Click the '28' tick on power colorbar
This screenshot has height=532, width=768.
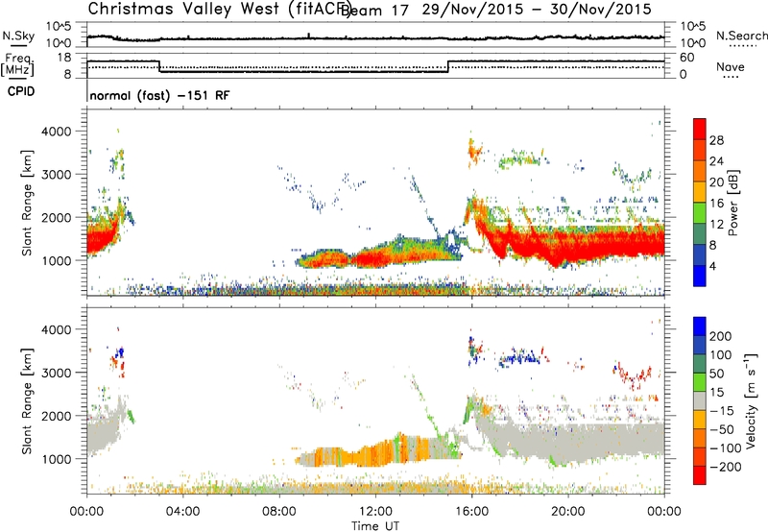[x=716, y=140]
